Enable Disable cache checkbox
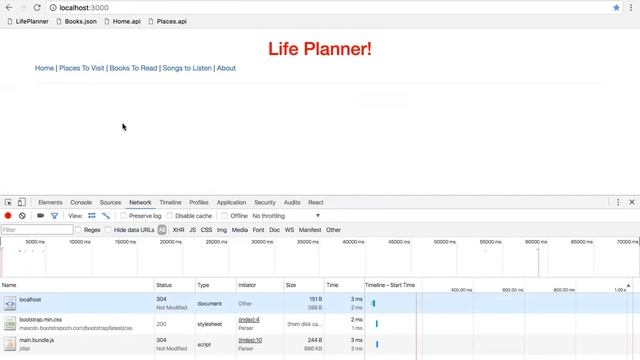640x360 pixels. tap(169, 216)
